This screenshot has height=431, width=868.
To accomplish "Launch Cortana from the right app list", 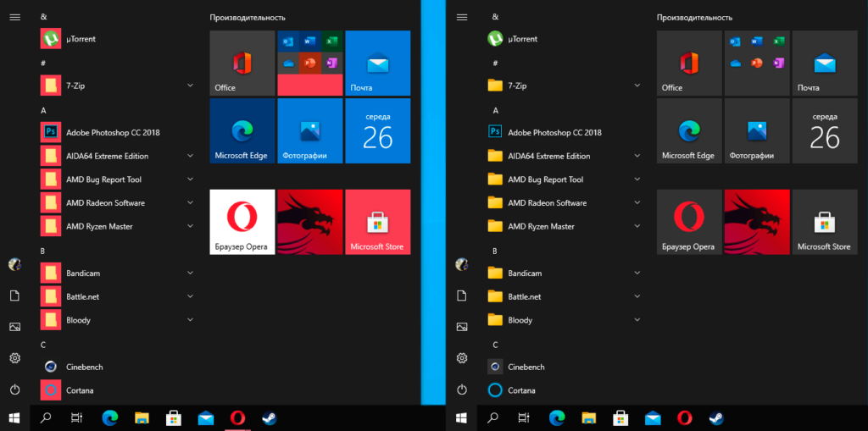I will pyautogui.click(x=565, y=390).
